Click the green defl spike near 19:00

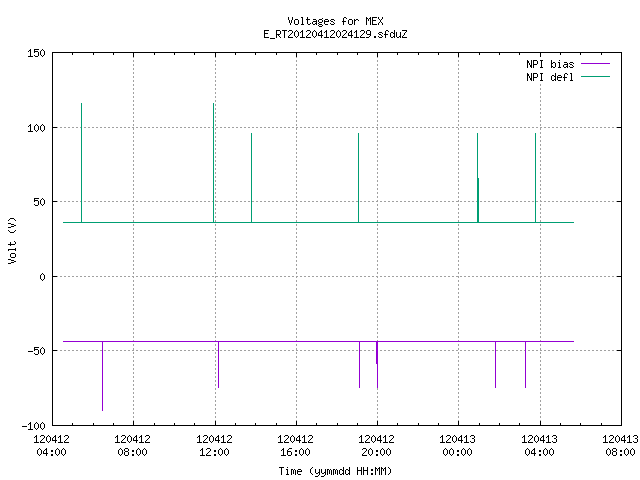358,178
